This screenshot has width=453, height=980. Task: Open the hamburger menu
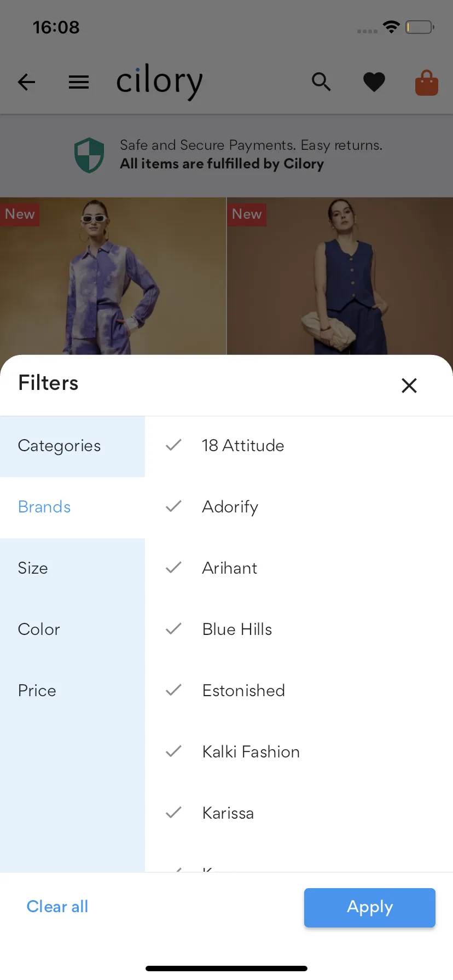pyautogui.click(x=79, y=82)
